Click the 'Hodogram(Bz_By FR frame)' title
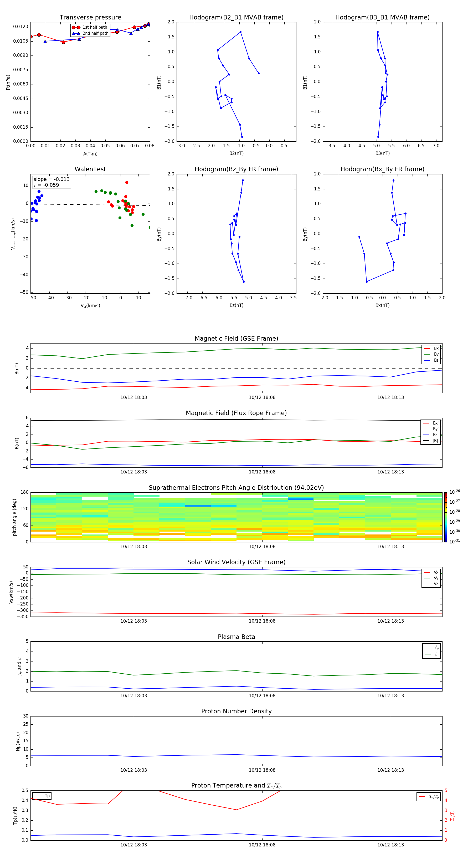 (x=236, y=169)
